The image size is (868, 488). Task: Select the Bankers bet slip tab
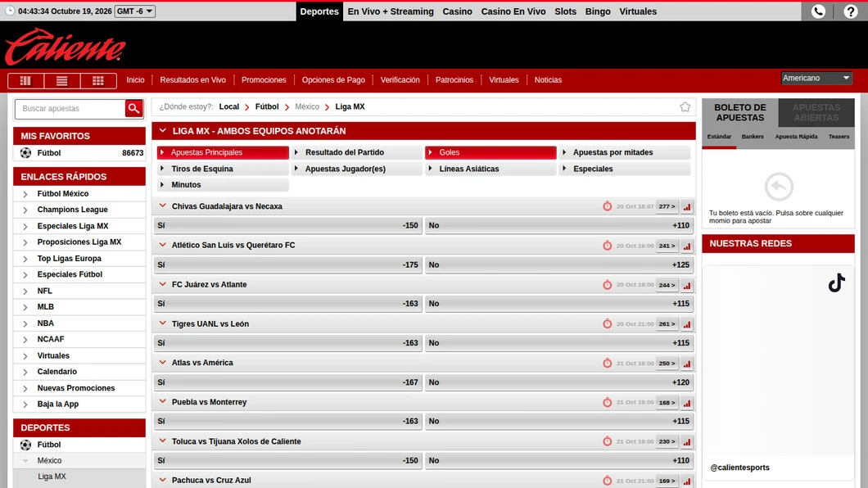pos(753,137)
